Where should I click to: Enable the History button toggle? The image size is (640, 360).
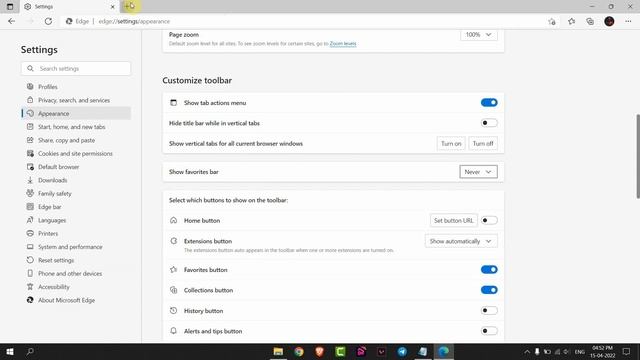tap(489, 311)
